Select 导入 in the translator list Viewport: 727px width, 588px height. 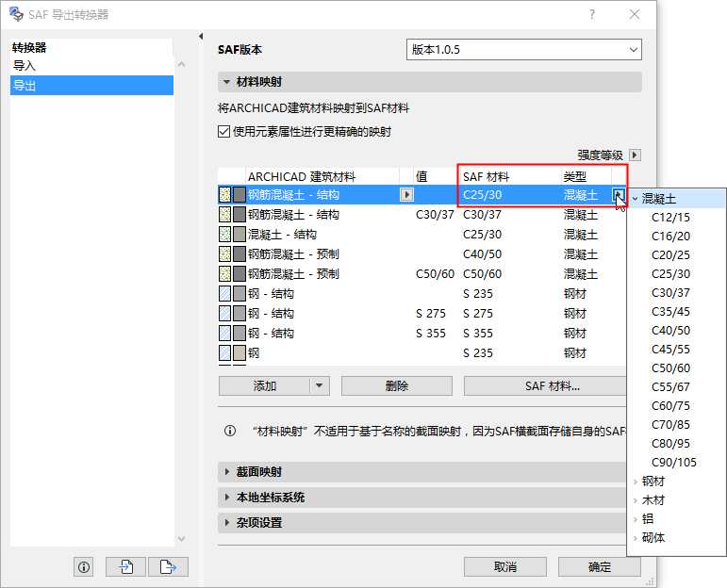click(91, 66)
